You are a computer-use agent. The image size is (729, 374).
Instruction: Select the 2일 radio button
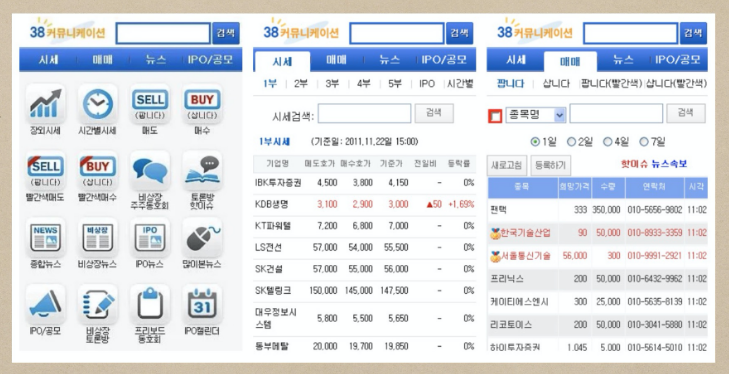571,142
